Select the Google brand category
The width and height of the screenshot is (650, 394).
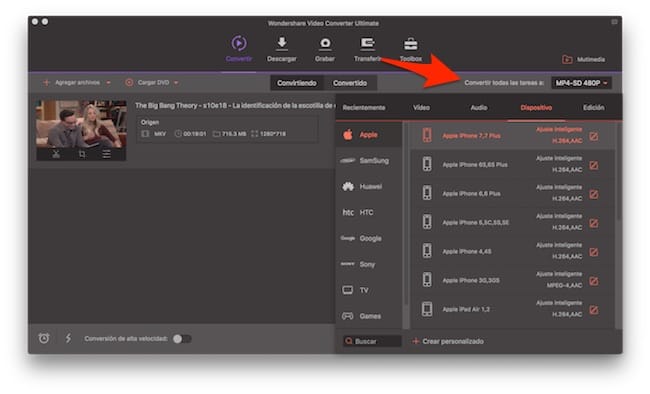[369, 238]
